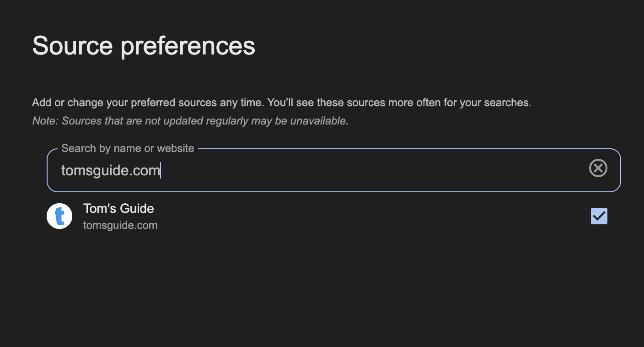This screenshot has height=347, width=644.
Task: Click the italic note about unavailable sources
Action: (x=190, y=121)
